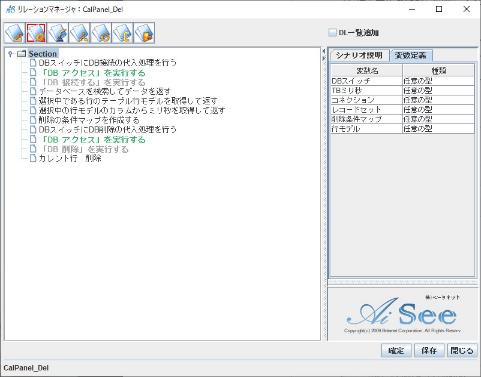Click the TBミリ秒 variable cell
481x377 pixels.
point(367,90)
